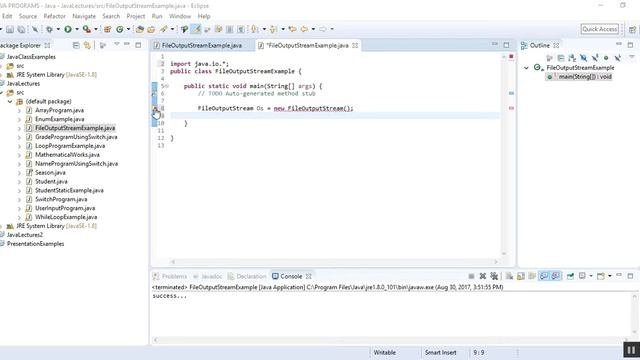Open the Window menu
The width and height of the screenshot is (640, 360).
[180, 16]
